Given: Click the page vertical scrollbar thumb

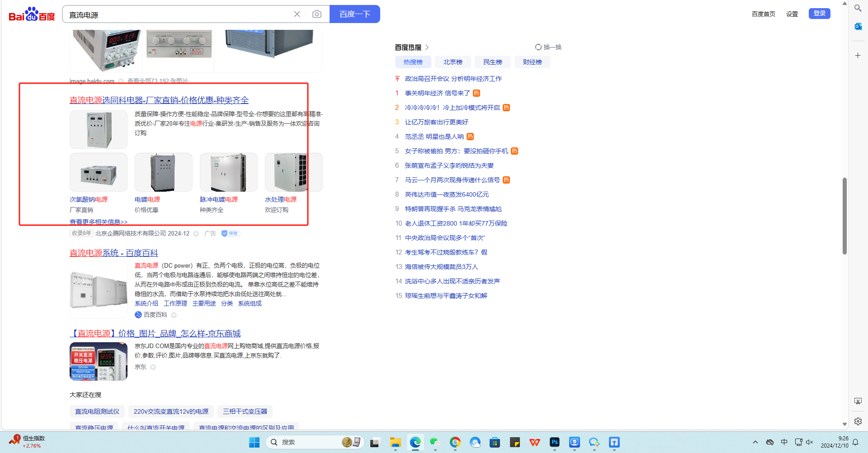Looking at the screenshot, I should coord(844,216).
